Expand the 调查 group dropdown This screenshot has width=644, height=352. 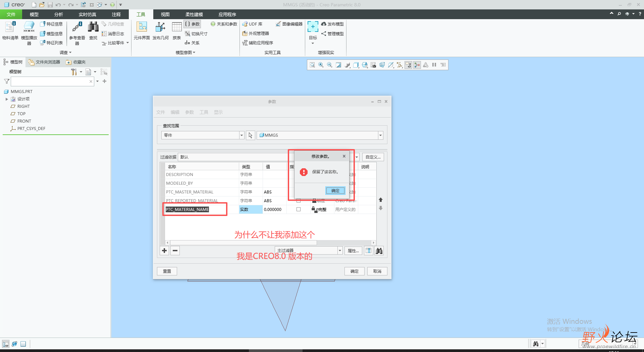tap(66, 52)
